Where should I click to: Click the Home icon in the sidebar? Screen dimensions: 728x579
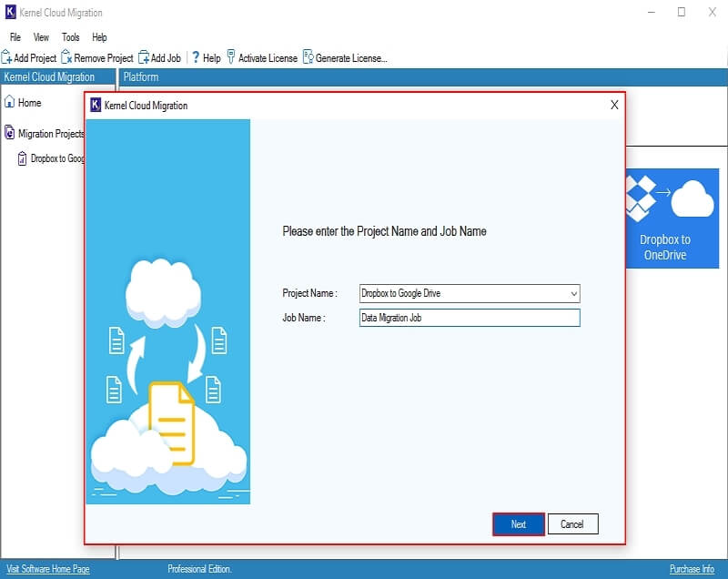pyautogui.click(x=9, y=102)
